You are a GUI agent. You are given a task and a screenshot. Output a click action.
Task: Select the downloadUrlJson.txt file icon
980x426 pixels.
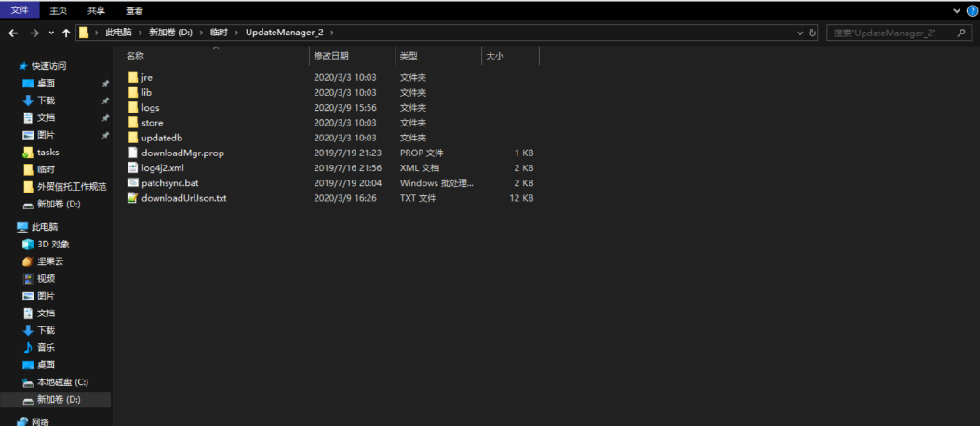tap(133, 198)
